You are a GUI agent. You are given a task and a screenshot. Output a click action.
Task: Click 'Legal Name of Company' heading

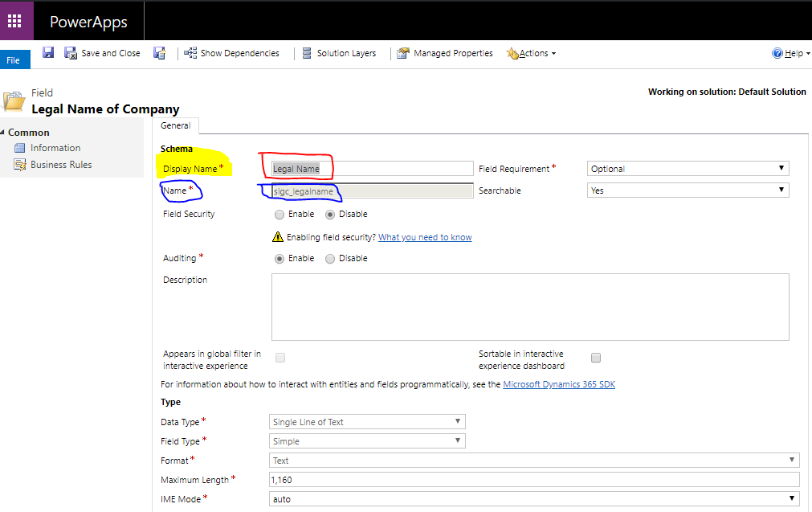(106, 109)
